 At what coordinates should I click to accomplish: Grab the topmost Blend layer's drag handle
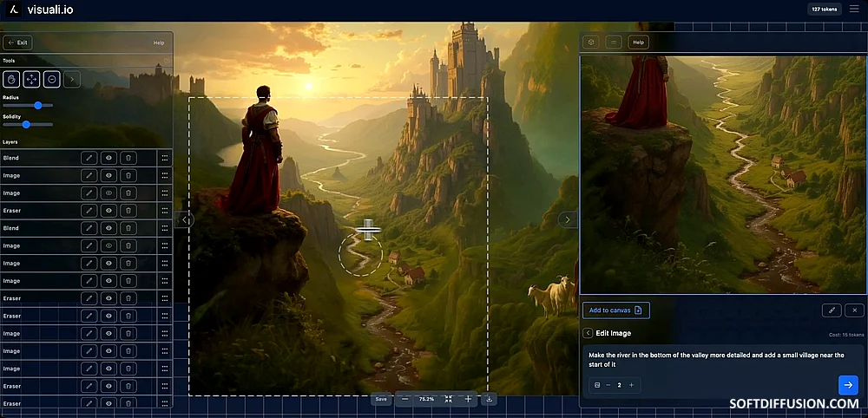click(164, 158)
